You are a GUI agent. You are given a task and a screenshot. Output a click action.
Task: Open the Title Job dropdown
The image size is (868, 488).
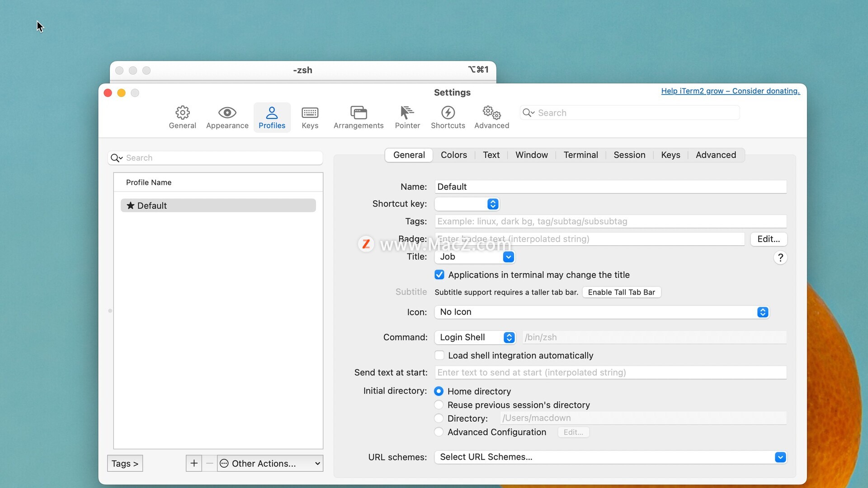click(x=475, y=257)
